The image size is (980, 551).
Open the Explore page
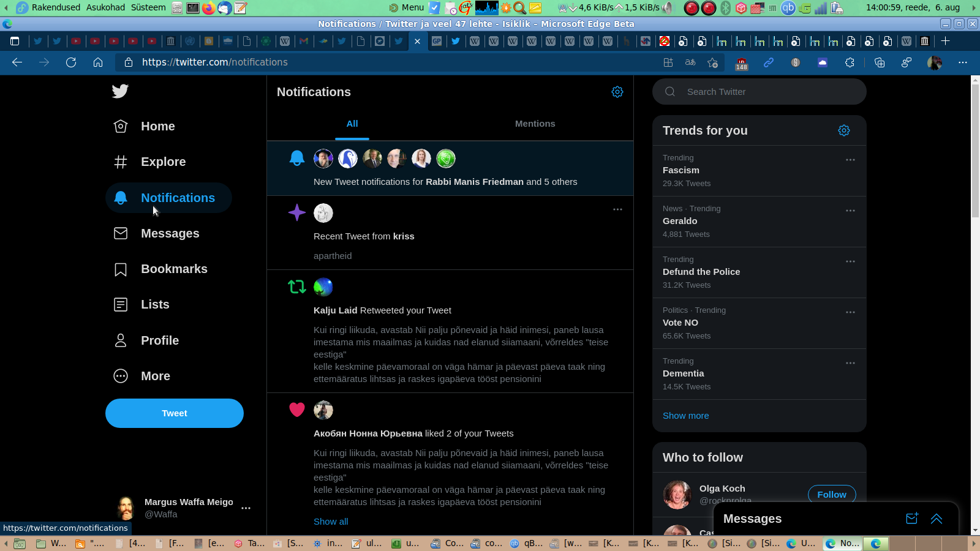click(x=150, y=162)
